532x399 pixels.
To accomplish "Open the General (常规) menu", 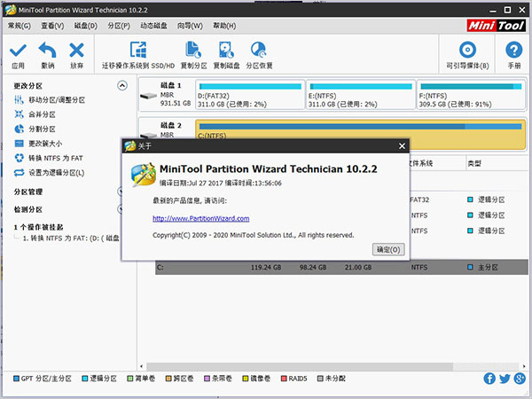I will pyautogui.click(x=20, y=26).
